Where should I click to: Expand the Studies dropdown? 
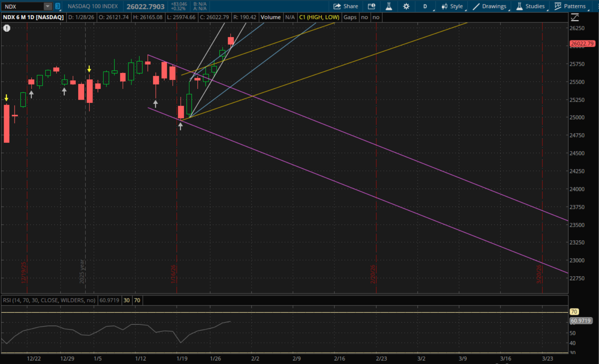point(530,6)
